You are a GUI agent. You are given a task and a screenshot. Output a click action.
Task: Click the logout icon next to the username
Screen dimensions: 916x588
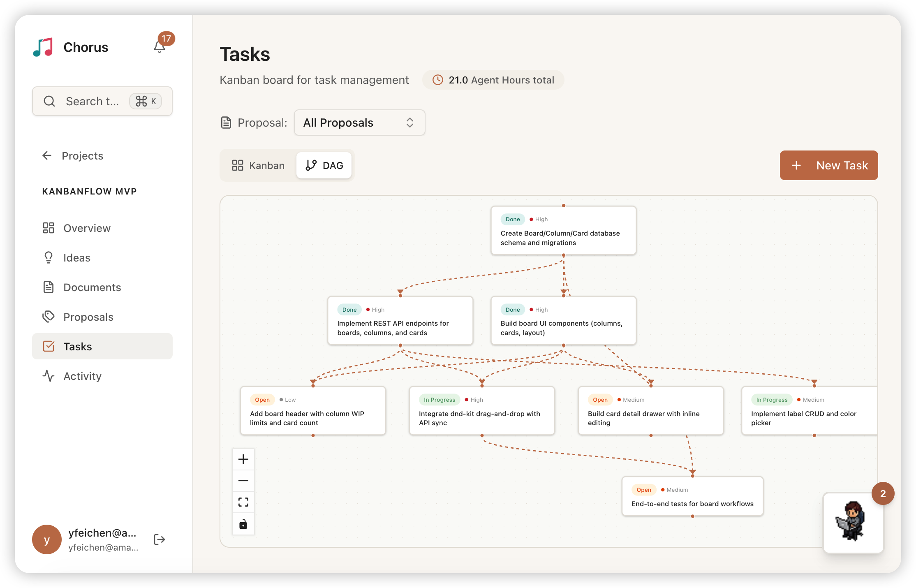click(159, 539)
